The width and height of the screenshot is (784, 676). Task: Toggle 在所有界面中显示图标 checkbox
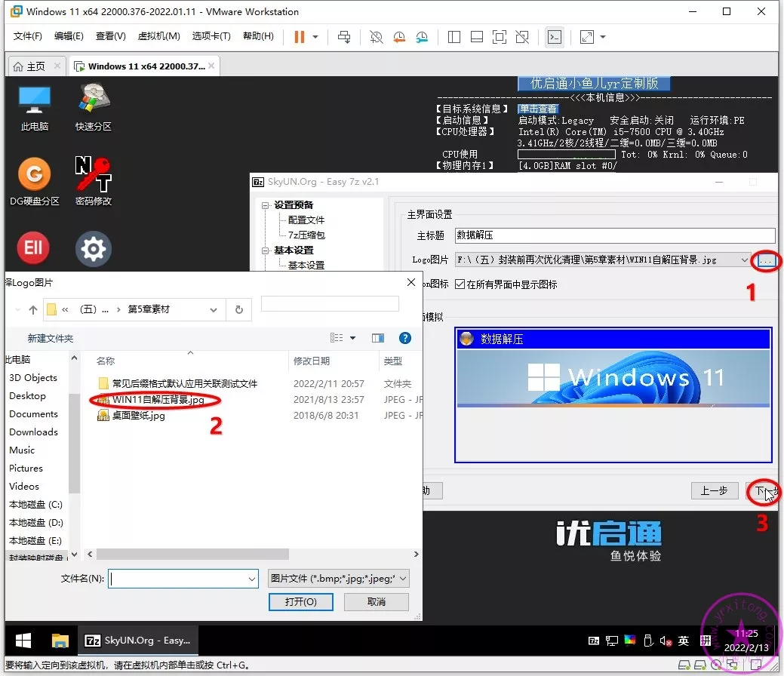tap(461, 284)
